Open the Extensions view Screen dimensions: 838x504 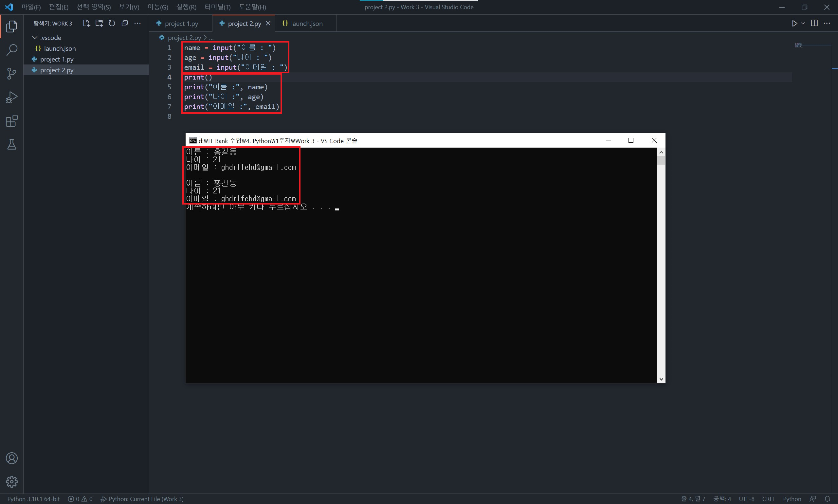(11, 121)
